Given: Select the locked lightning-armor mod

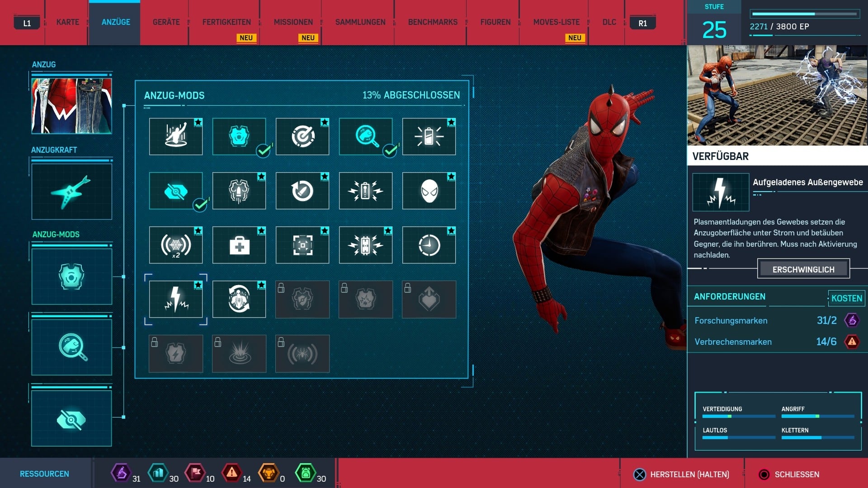Looking at the screenshot, I should 176,353.
